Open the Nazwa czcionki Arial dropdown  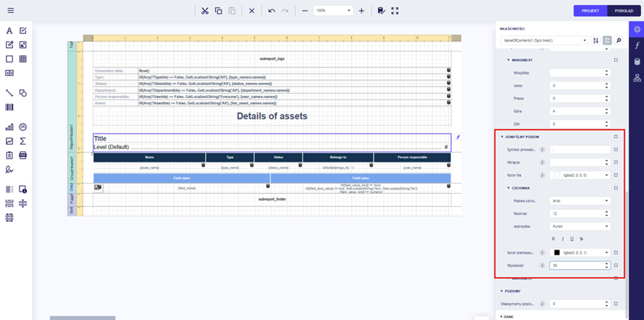point(580,201)
